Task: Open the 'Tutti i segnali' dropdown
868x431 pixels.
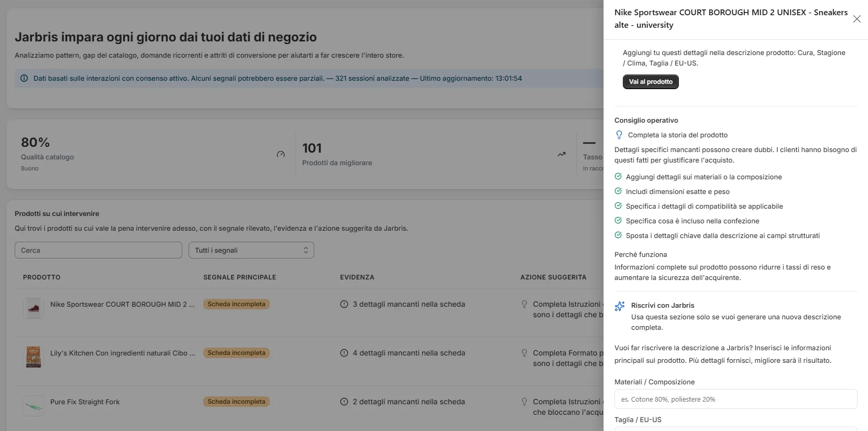Action: click(x=251, y=250)
